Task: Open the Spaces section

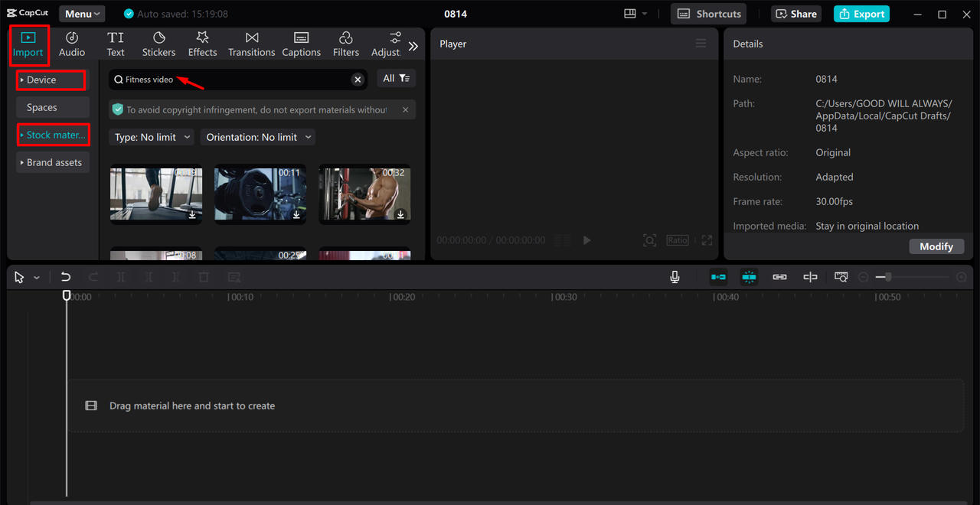Action: tap(52, 107)
